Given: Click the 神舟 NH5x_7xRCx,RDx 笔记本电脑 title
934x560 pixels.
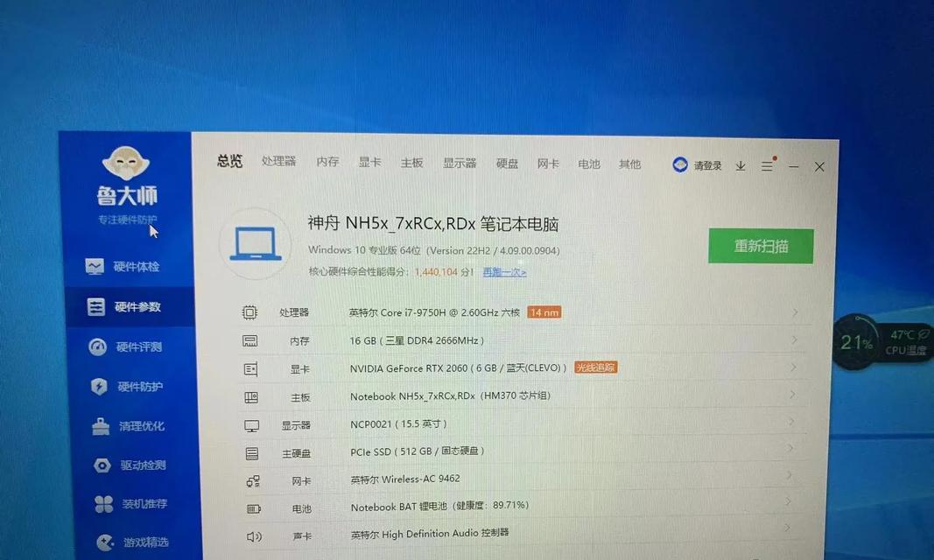Looking at the screenshot, I should [433, 224].
